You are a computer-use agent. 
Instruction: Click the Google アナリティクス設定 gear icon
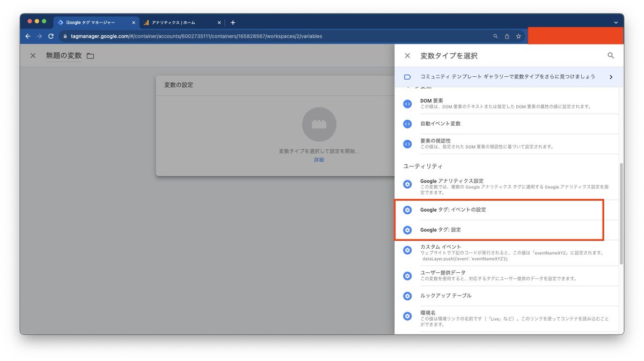407,184
